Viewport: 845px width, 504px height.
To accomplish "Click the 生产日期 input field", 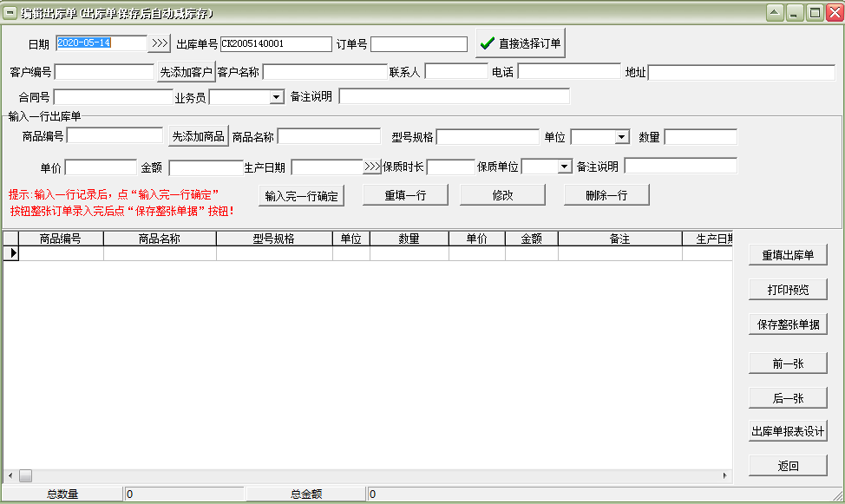I will pos(327,167).
